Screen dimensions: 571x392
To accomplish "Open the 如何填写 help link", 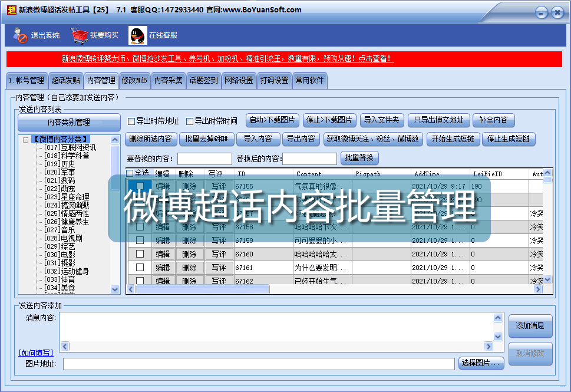I will (x=36, y=353).
